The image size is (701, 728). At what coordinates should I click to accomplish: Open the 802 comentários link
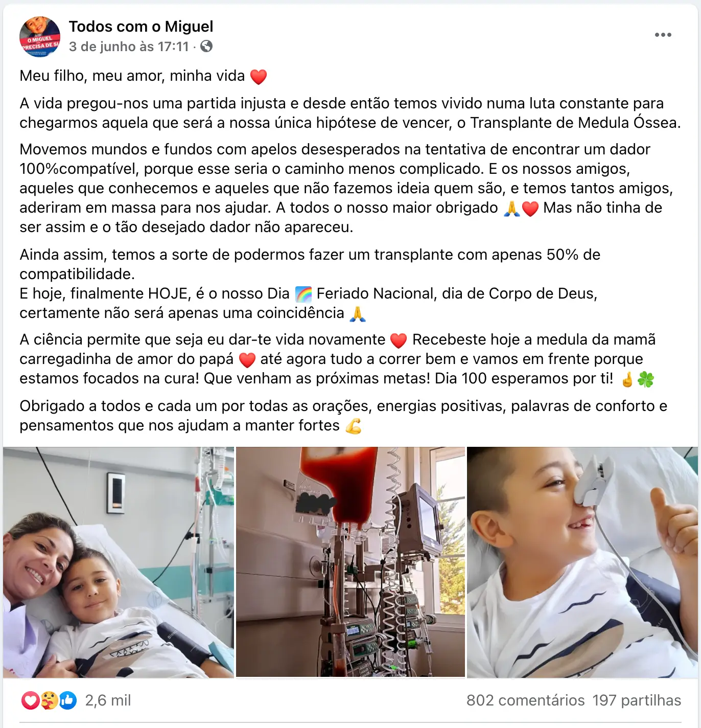pos(525,700)
